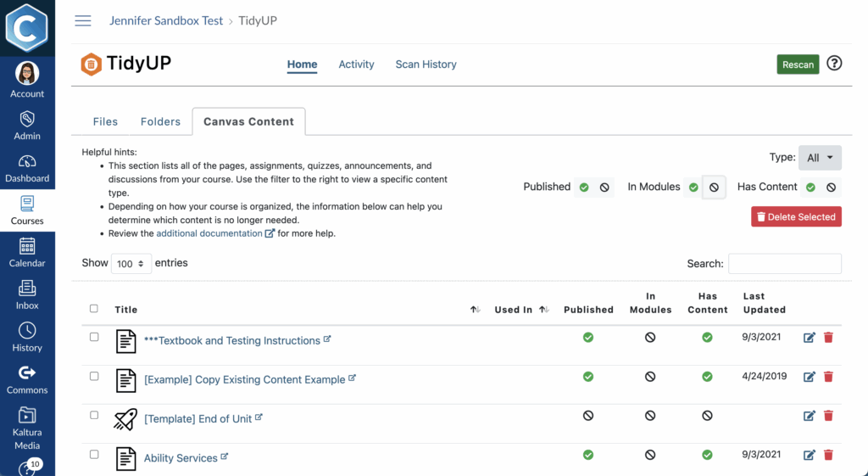This screenshot has width=868, height=476.
Task: Click trash icon for Template End of Unit
Action: click(x=828, y=416)
